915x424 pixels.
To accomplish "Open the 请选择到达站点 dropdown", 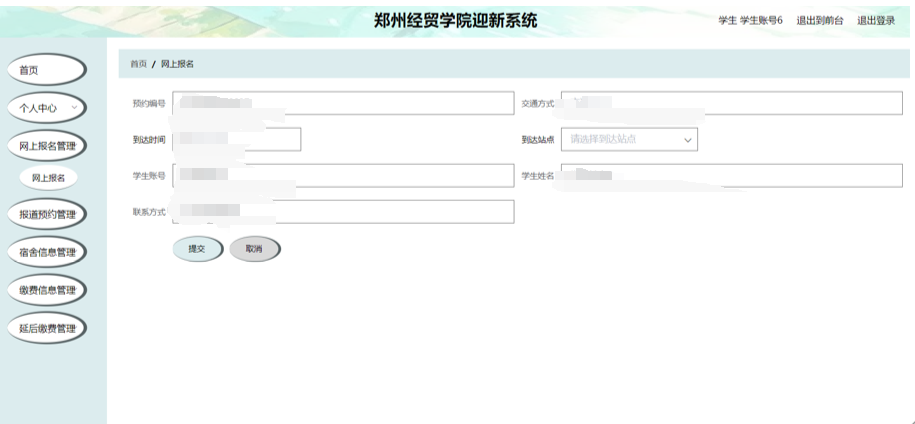I will point(629,139).
